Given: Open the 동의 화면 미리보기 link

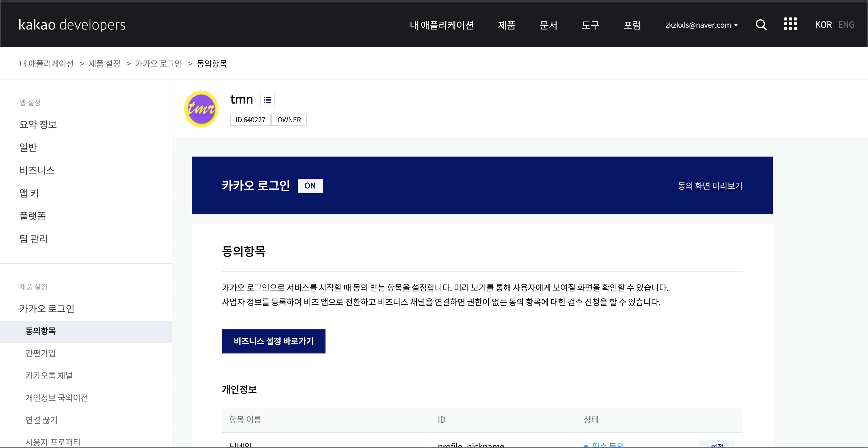Looking at the screenshot, I should click(x=710, y=186).
